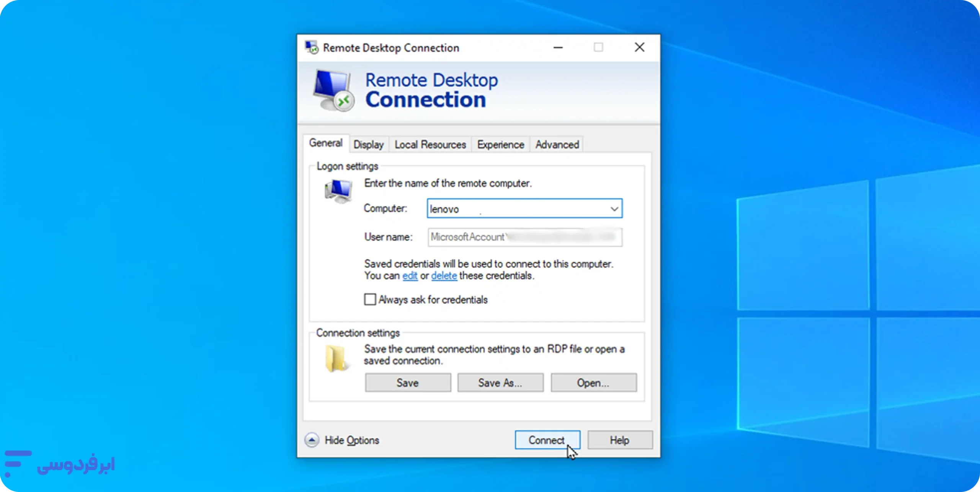This screenshot has height=492, width=980.
Task: Select the Experience tab
Action: point(500,145)
